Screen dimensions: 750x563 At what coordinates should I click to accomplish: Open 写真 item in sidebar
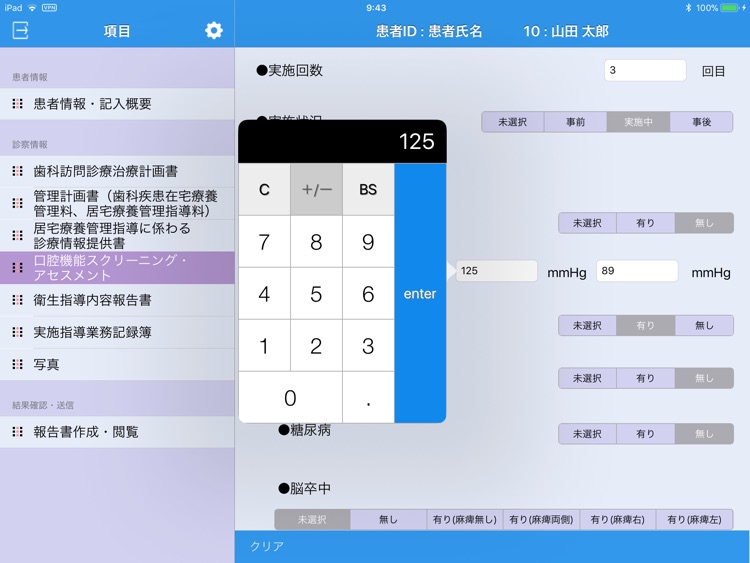click(x=117, y=364)
